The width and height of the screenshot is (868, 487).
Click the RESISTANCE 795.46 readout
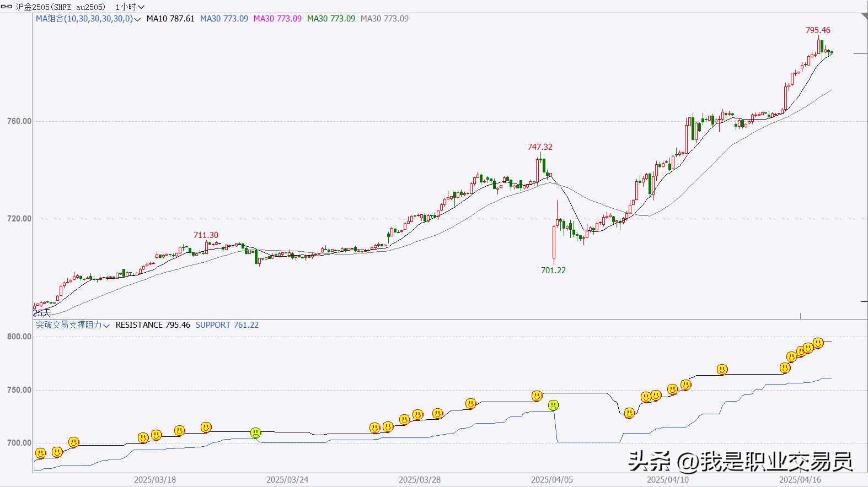pyautogui.click(x=153, y=325)
